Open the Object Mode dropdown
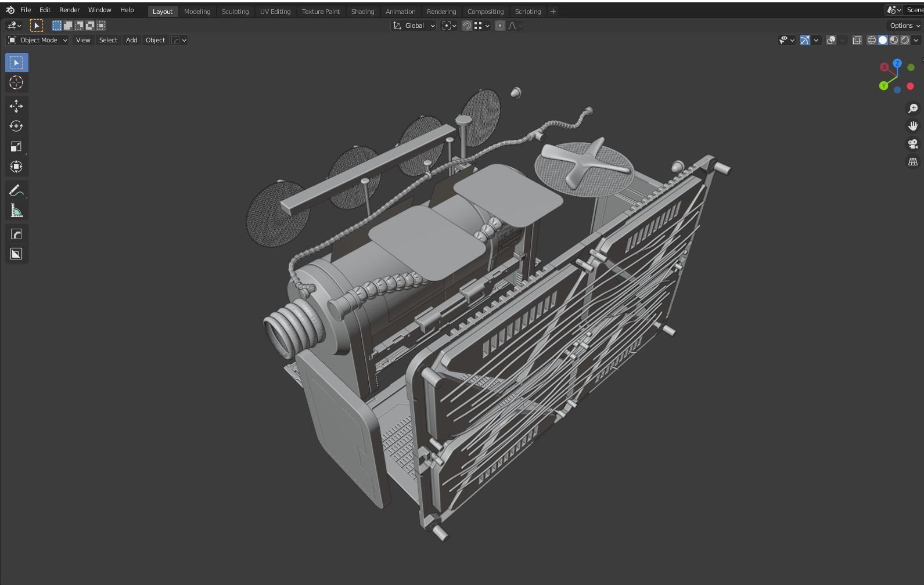 click(38, 40)
